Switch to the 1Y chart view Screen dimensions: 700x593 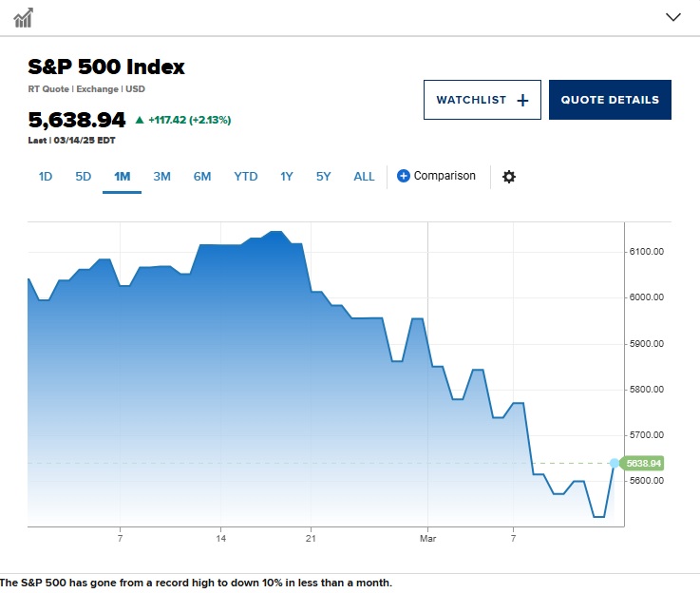287,177
